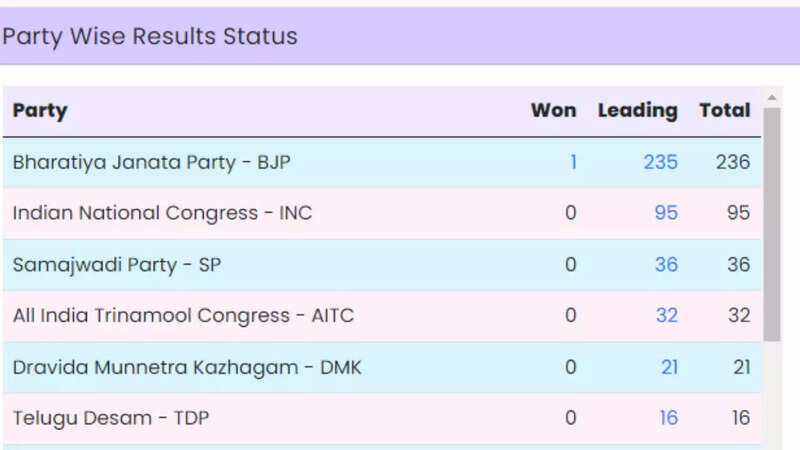This screenshot has width=800, height=450.
Task: Click the Party Wise Results Status heading
Action: (x=150, y=37)
